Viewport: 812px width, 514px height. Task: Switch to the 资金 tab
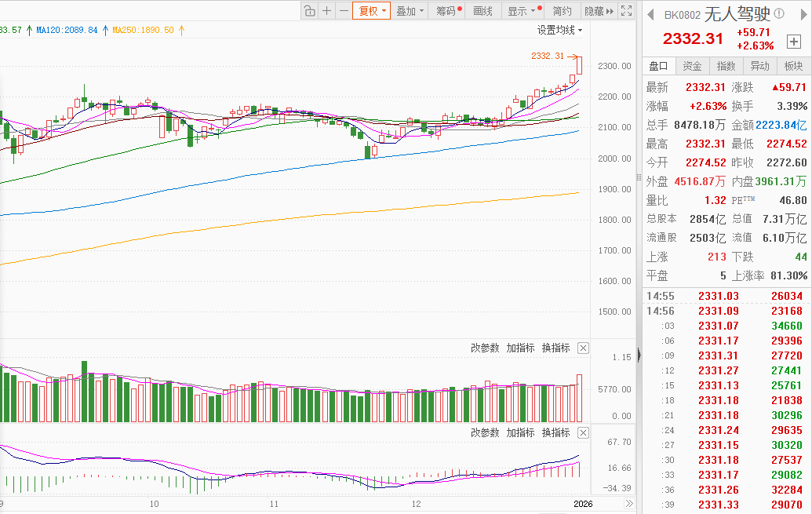click(692, 67)
